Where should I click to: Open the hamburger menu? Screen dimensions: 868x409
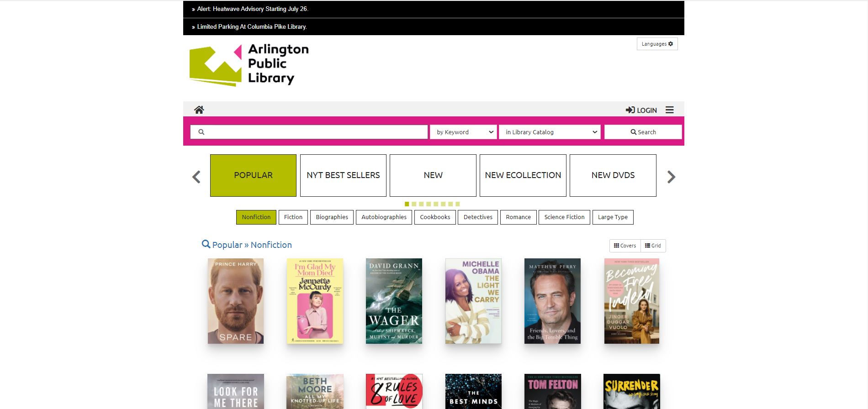670,110
